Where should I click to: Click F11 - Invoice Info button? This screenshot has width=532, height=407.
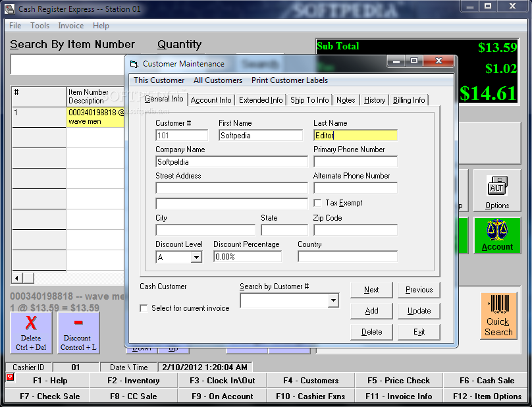pos(398,396)
